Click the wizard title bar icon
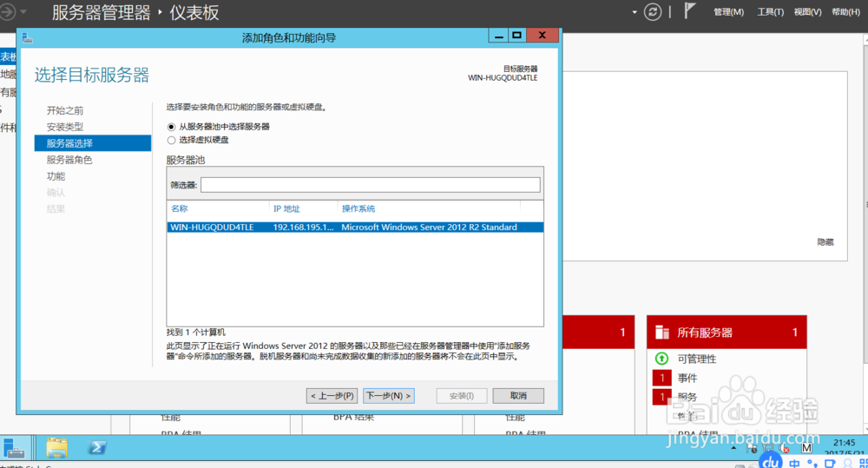The width and height of the screenshot is (868, 468). (27, 37)
